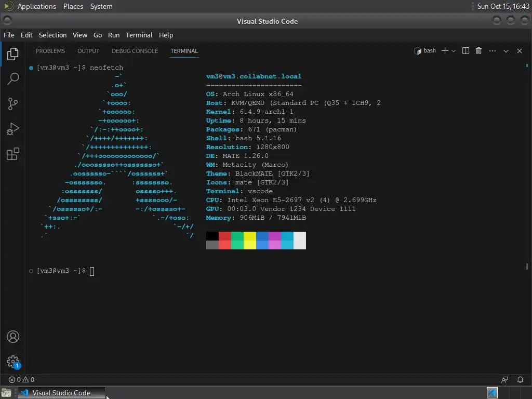Open the Selection menu
The width and height of the screenshot is (532, 399).
point(52,35)
